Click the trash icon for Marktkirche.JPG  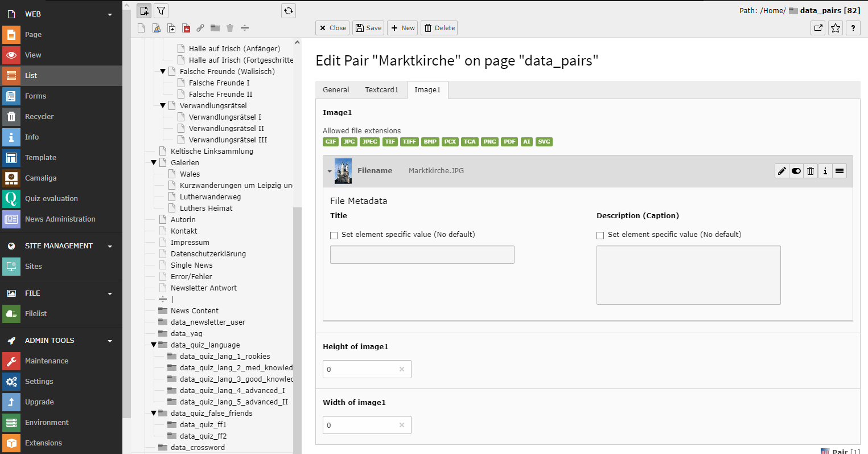[x=811, y=171]
